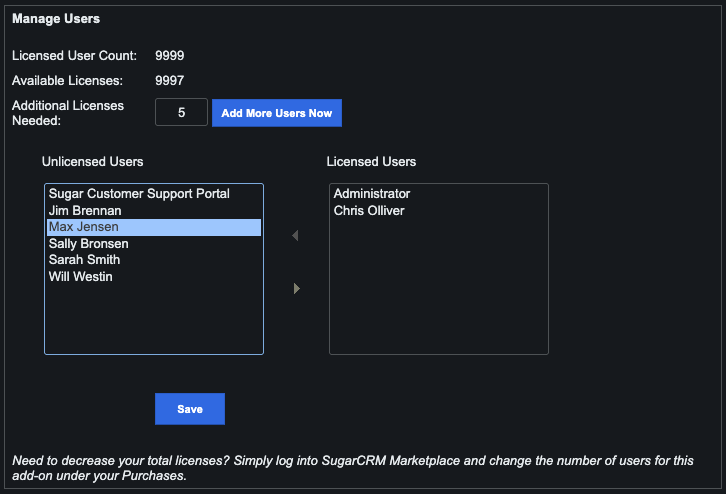726x494 pixels.
Task: Select Jim Brennan in the unlicensed list
Action: tap(86, 211)
